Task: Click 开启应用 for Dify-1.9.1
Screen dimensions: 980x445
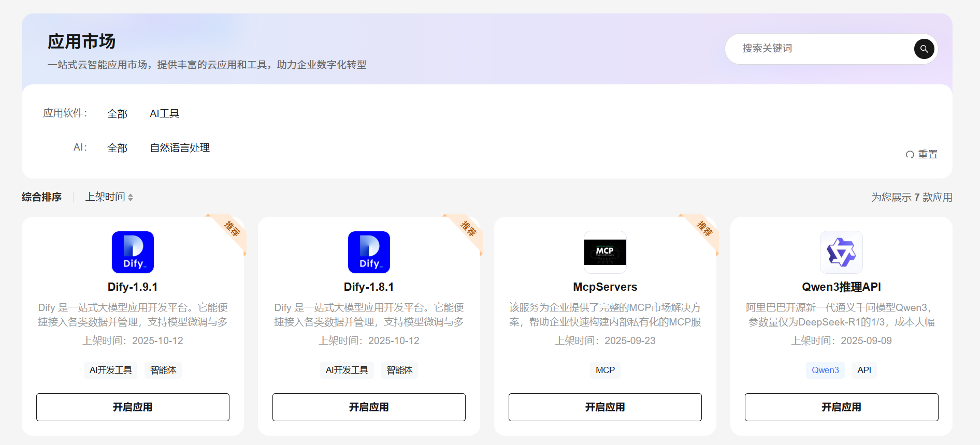Action: click(133, 407)
